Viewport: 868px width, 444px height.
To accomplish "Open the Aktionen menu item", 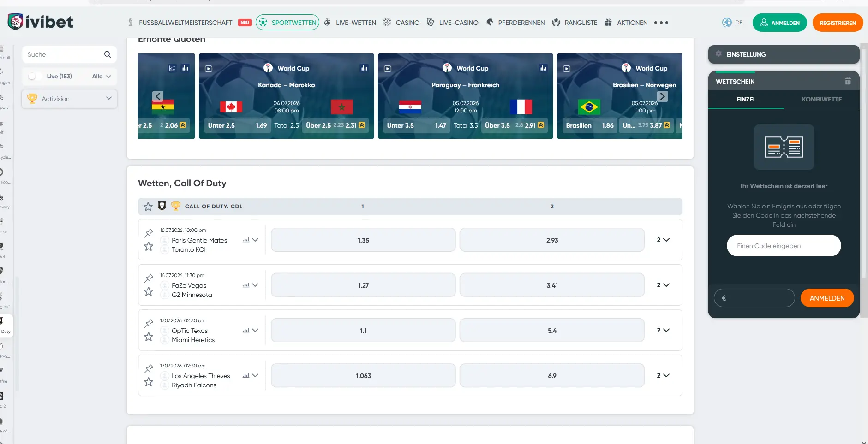I will coord(626,23).
